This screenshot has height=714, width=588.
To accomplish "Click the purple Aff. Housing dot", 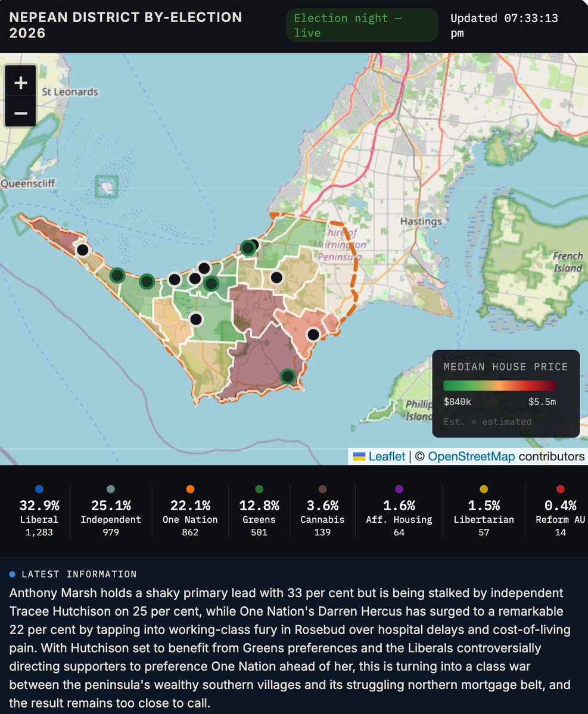I will [399, 489].
